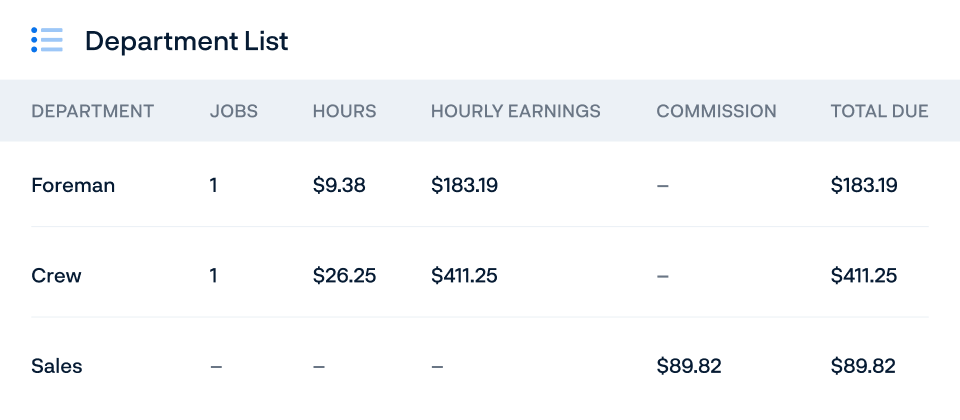Open the Crew department row
Screen dimensions: 960x420
click(480, 275)
